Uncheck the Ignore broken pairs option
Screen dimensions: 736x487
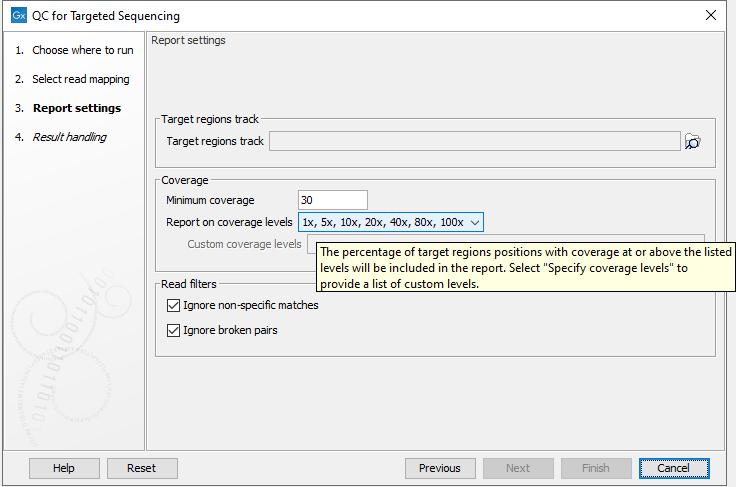click(173, 330)
